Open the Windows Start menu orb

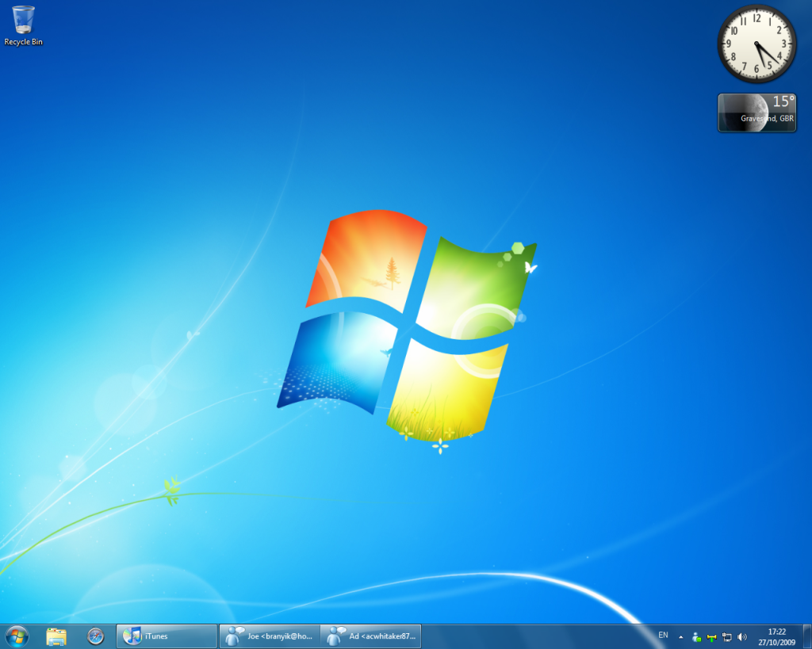(x=17, y=636)
